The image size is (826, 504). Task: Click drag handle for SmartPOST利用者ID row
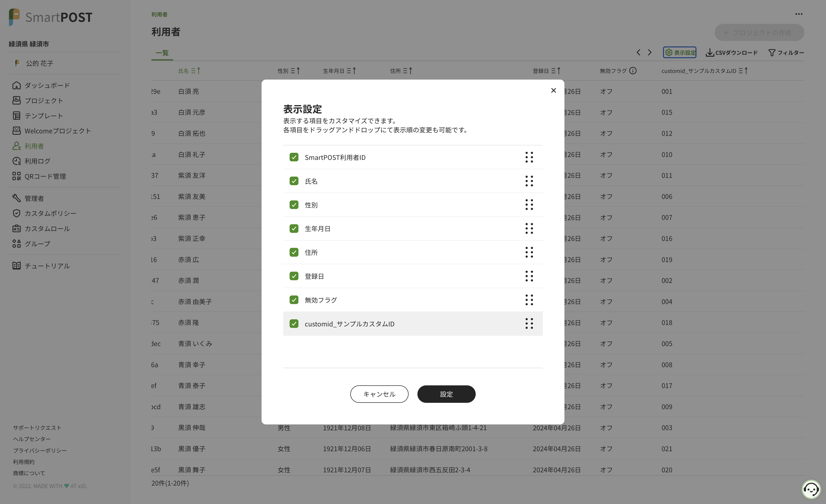[529, 157]
